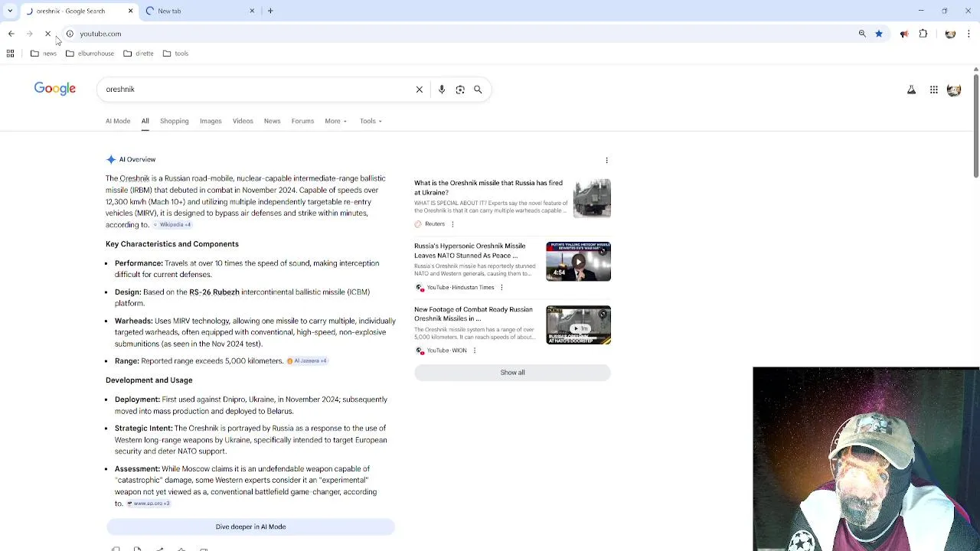Open the Chrome three-dot menu
The height and width of the screenshot is (551, 980).
(x=969, y=34)
